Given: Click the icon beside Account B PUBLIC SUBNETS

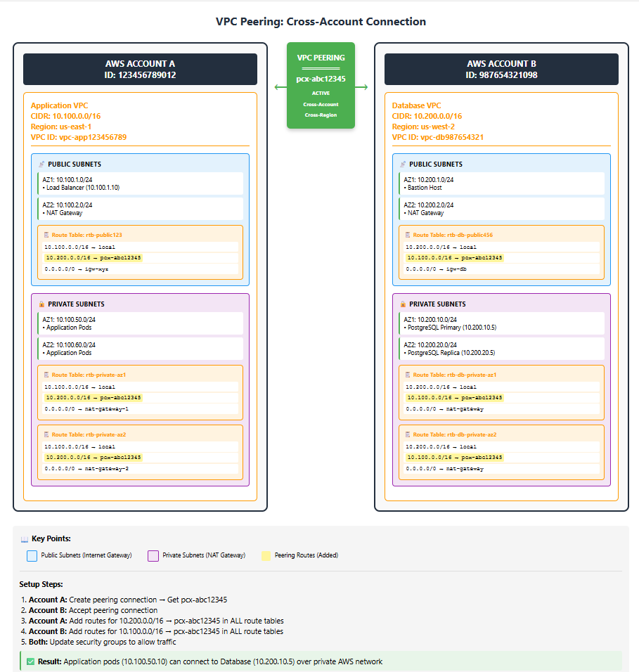Looking at the screenshot, I should tap(403, 164).
